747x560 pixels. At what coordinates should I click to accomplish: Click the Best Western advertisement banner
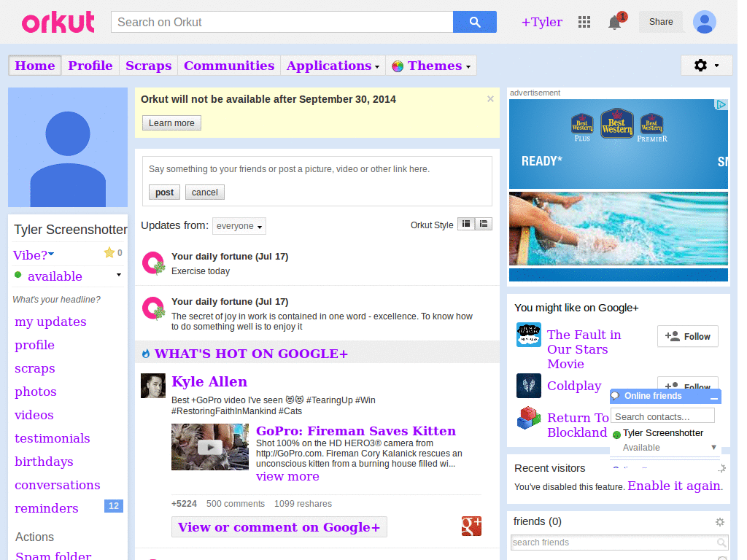coord(619,190)
